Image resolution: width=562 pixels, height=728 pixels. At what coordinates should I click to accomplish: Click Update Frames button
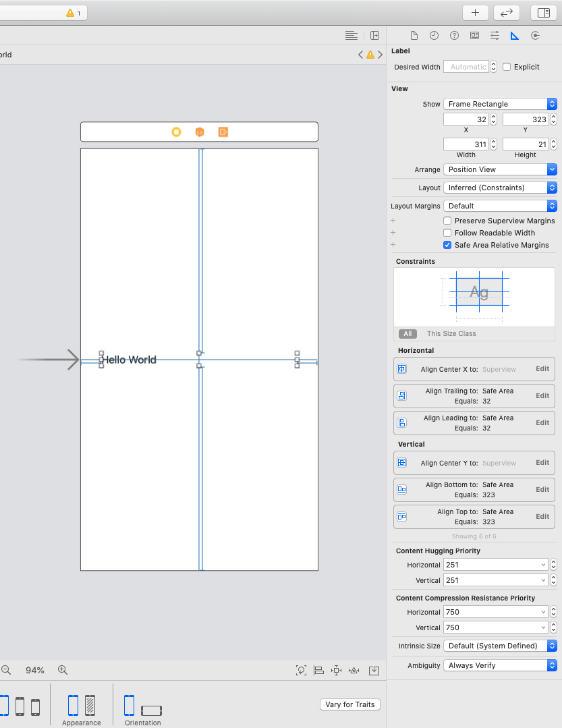[301, 670]
